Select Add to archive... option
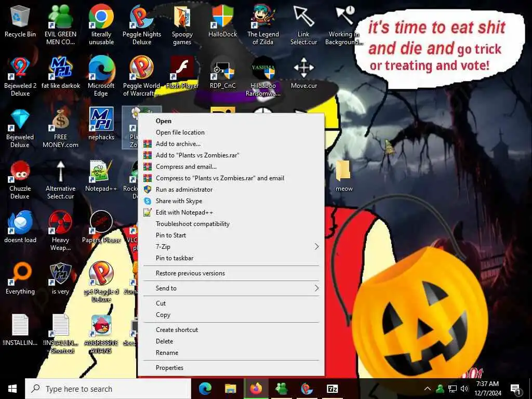This screenshot has width=532, height=399. coord(231,144)
